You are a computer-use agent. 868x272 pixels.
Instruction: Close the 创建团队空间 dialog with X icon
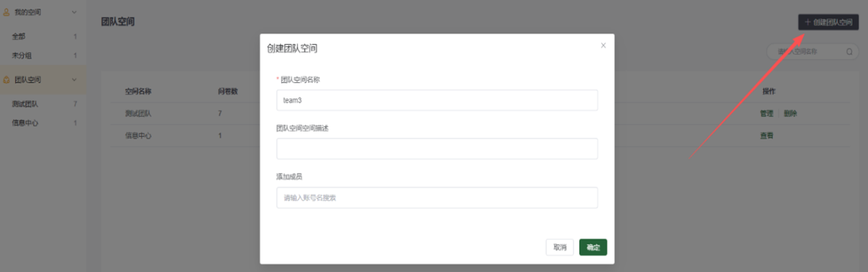(x=603, y=46)
